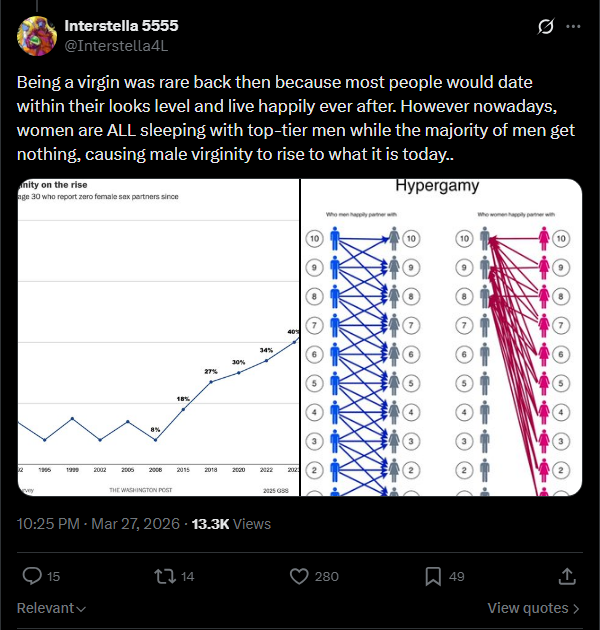Open the virginity rise chart image

[158, 337]
